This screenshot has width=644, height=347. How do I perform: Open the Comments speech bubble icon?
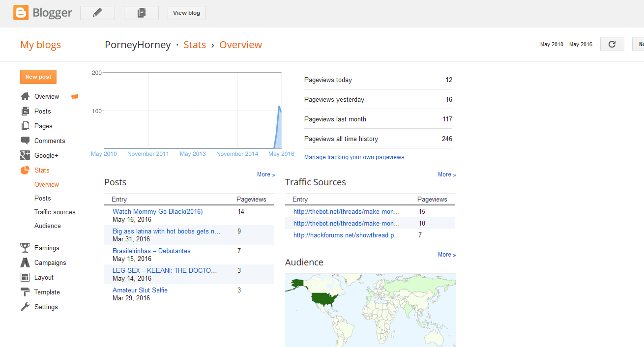coord(25,141)
